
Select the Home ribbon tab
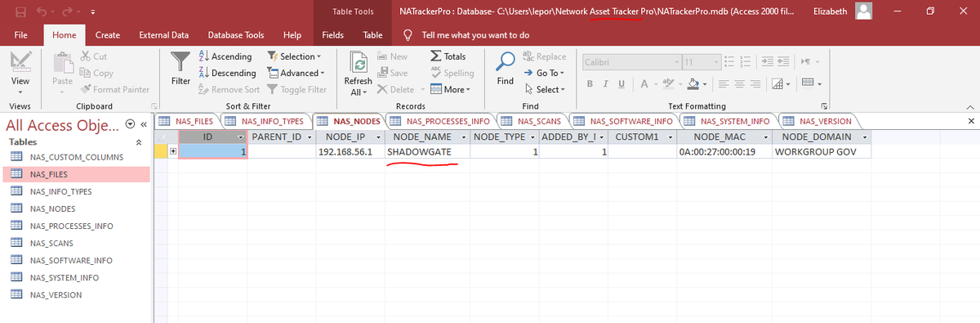tap(64, 35)
